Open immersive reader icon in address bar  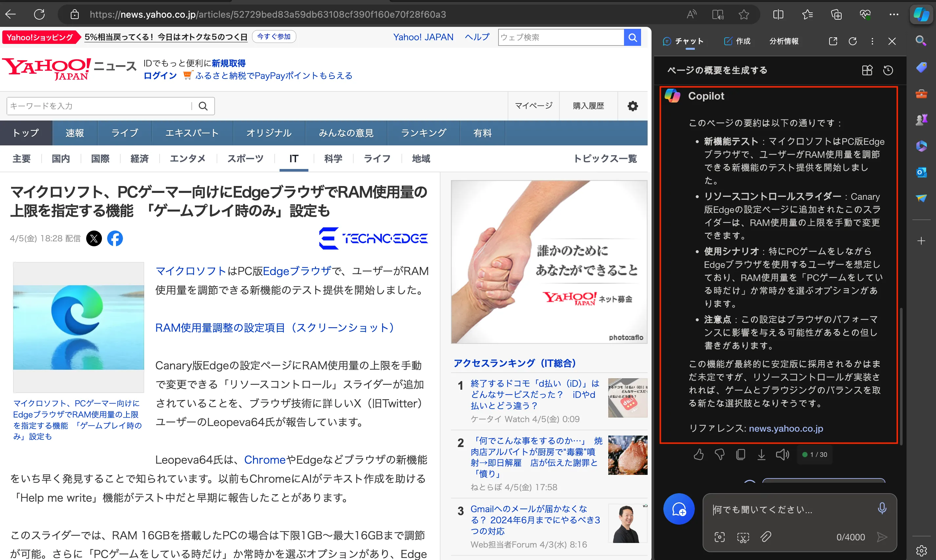click(718, 14)
